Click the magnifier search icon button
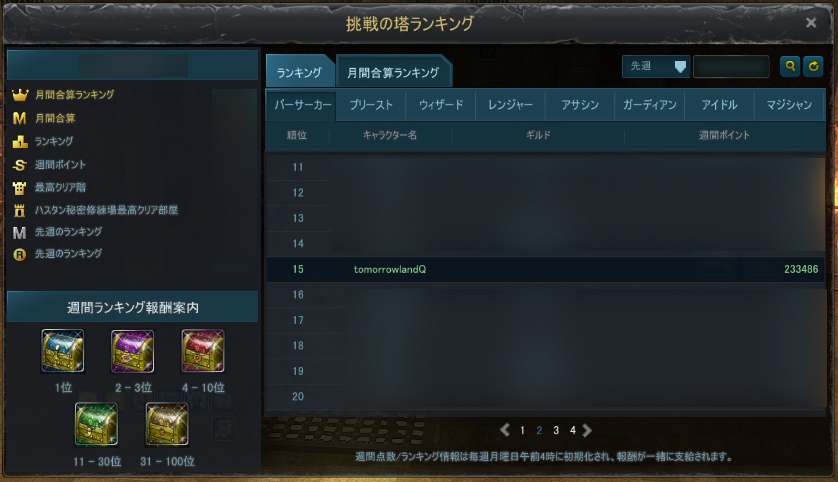The width and height of the screenshot is (838, 482). tap(789, 67)
